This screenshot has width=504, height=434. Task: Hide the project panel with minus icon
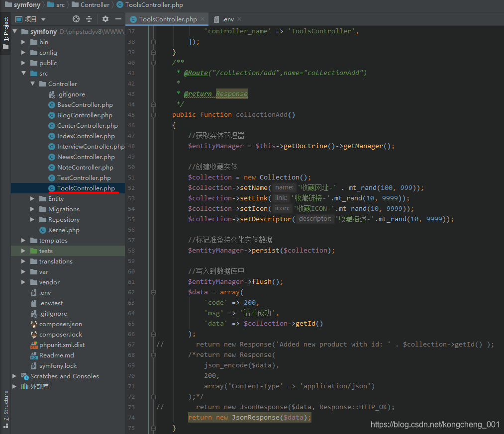click(x=118, y=19)
